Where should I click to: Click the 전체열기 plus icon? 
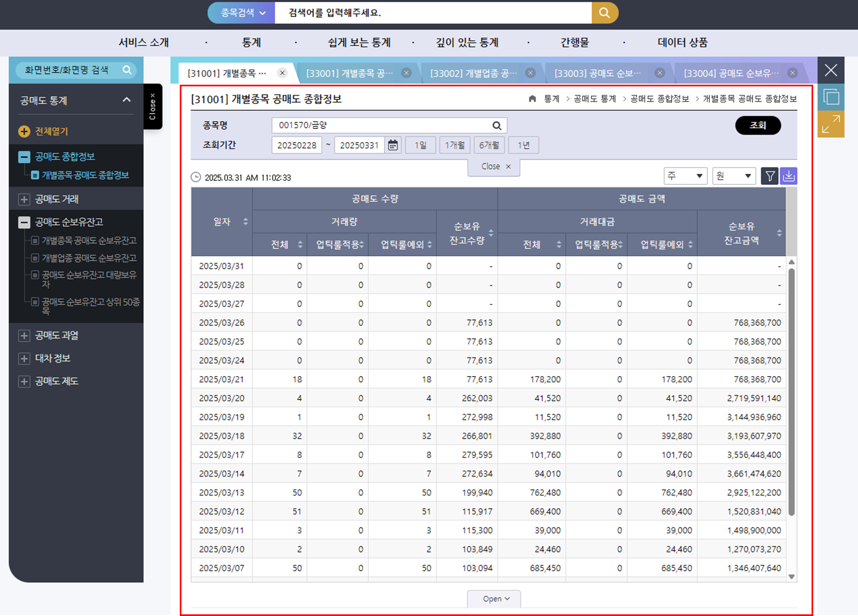24,131
